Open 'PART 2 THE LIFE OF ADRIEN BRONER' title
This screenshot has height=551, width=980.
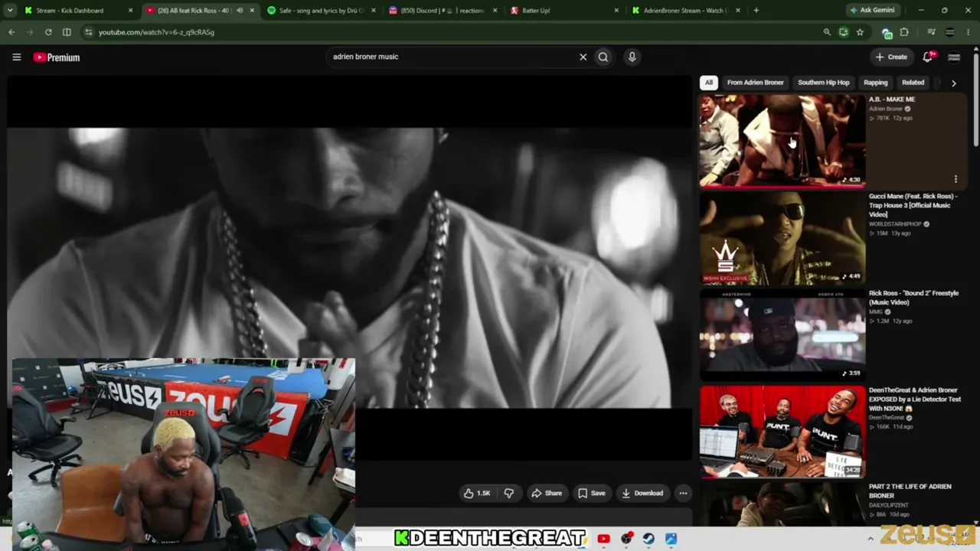910,491
